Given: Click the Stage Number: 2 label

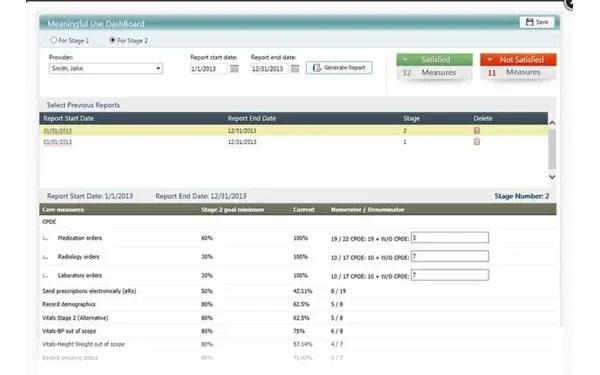Looking at the screenshot, I should 522,196.
